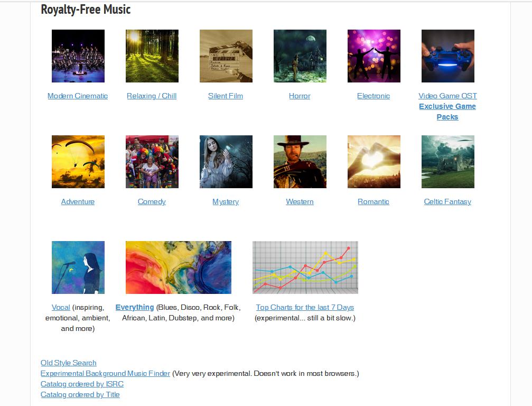
Task: Open the Exclusive Game Packs link
Action: pos(447,112)
